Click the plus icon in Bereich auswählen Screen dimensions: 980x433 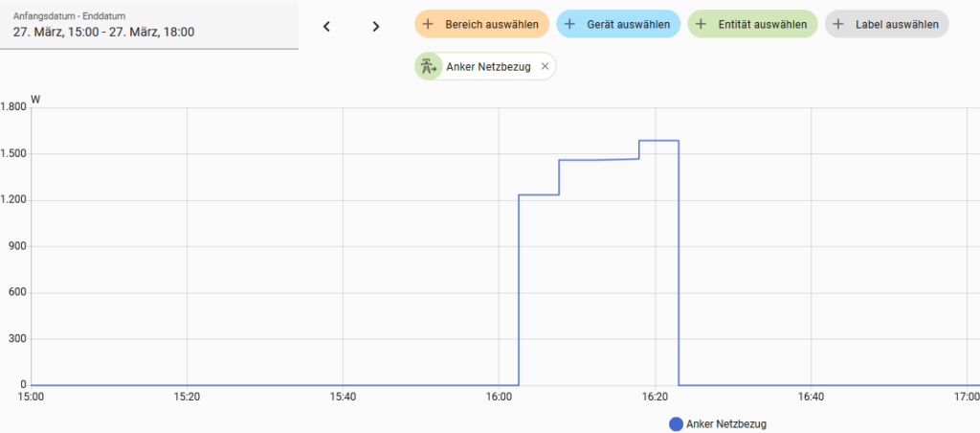pos(428,24)
